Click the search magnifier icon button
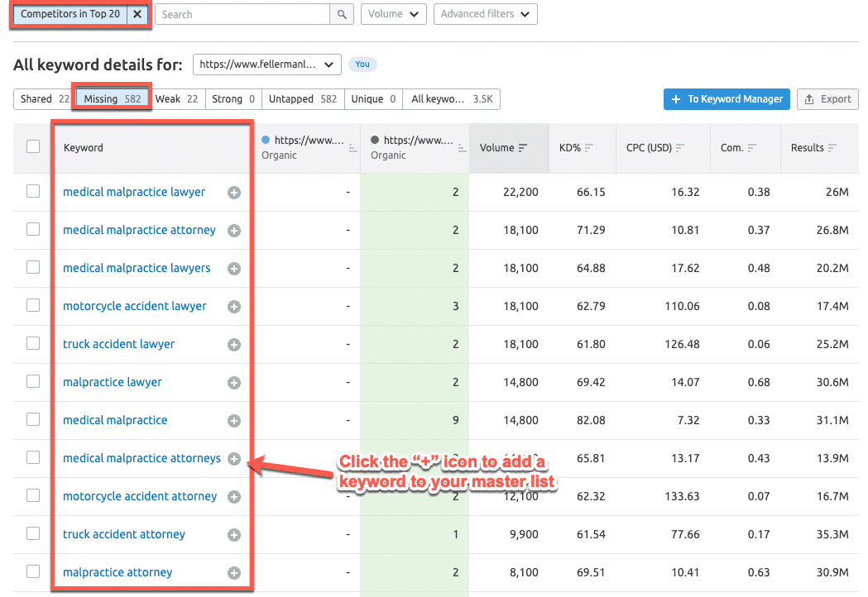868x597 pixels. tap(341, 15)
